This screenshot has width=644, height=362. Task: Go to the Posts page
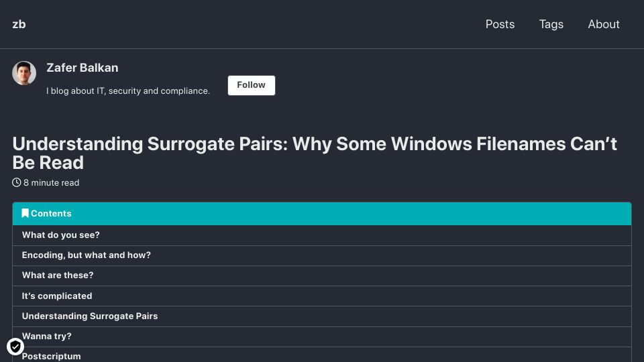tap(500, 24)
